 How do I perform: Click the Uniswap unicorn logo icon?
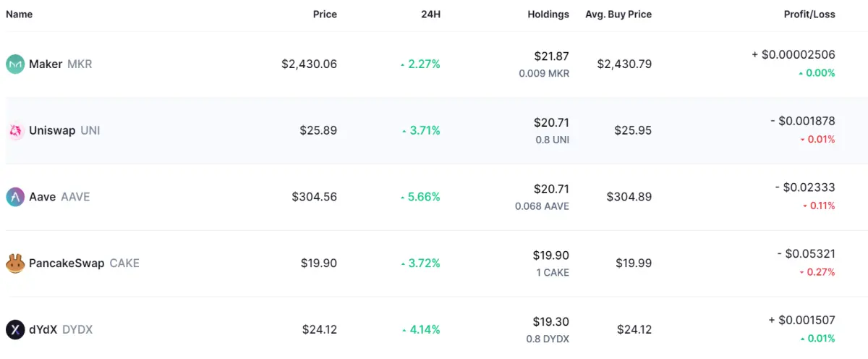(15, 130)
